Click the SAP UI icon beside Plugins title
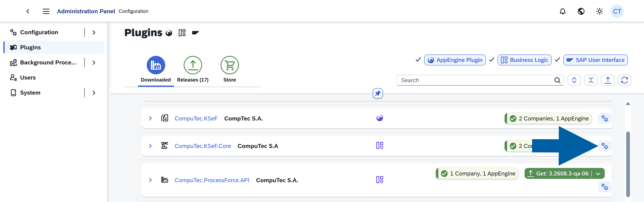 pos(195,33)
